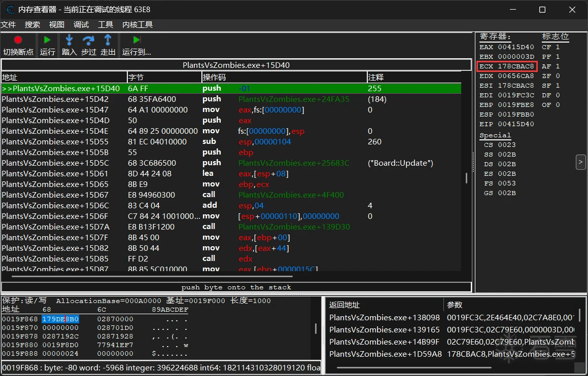Click the hex dump vertical scrollbar
This screenshot has width=588, height=376.
[316, 329]
